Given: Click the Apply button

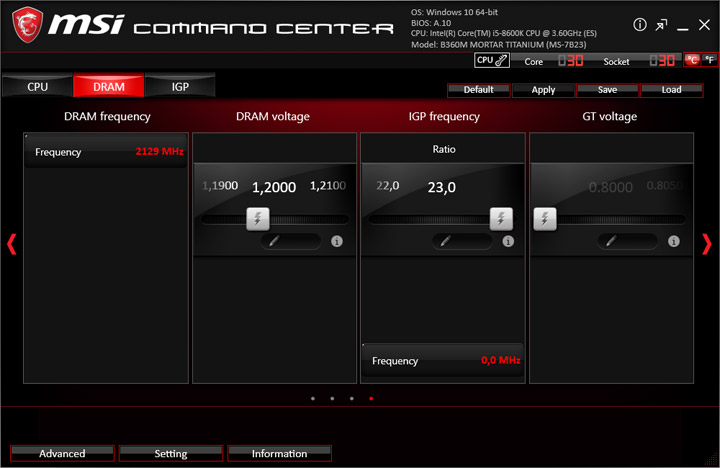Looking at the screenshot, I should [543, 90].
